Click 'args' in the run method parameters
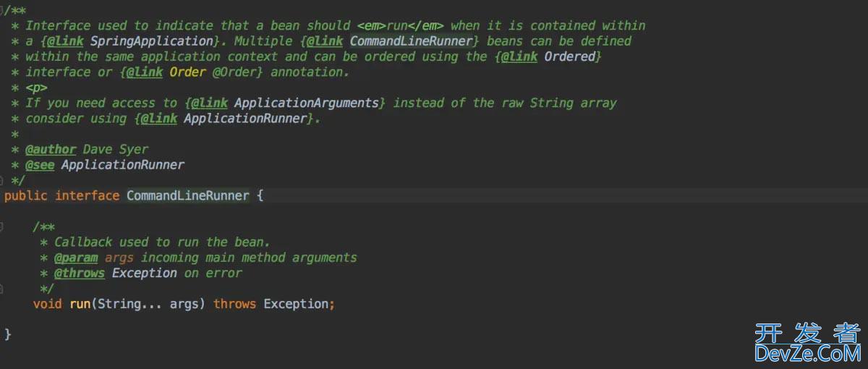868x369 pixels. point(184,305)
